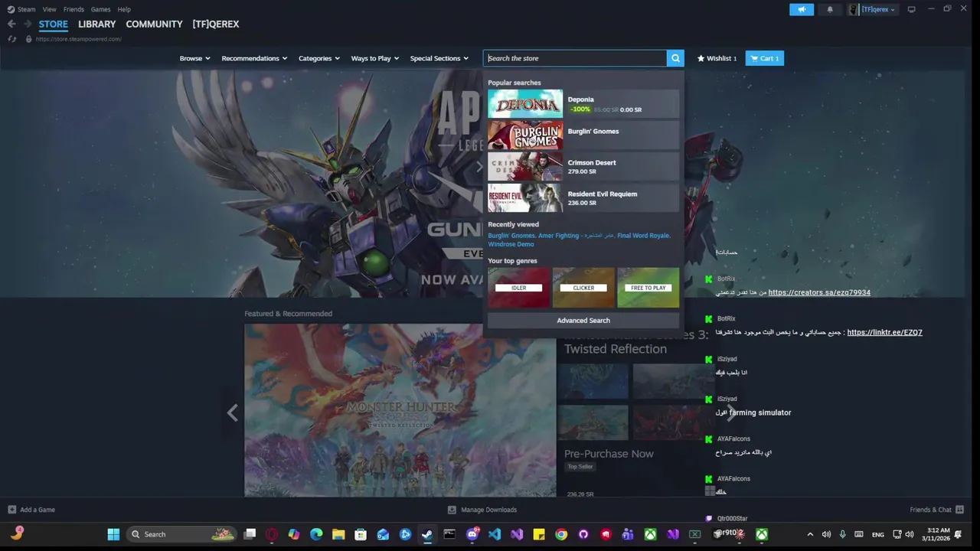Viewport: 980px width, 551px height.
Task: Open Opera GX from taskbar
Action: (272, 534)
